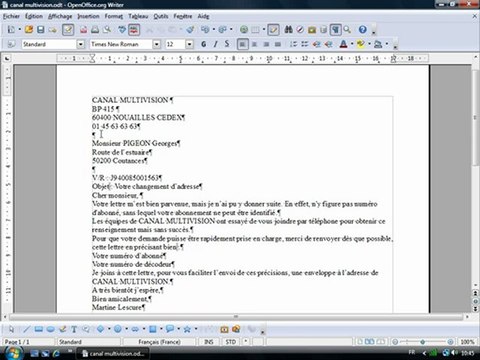Image resolution: width=480 pixels, height=360 pixels.
Task: Toggle the Show Draw Functions button
Action: pyautogui.click(x=273, y=30)
